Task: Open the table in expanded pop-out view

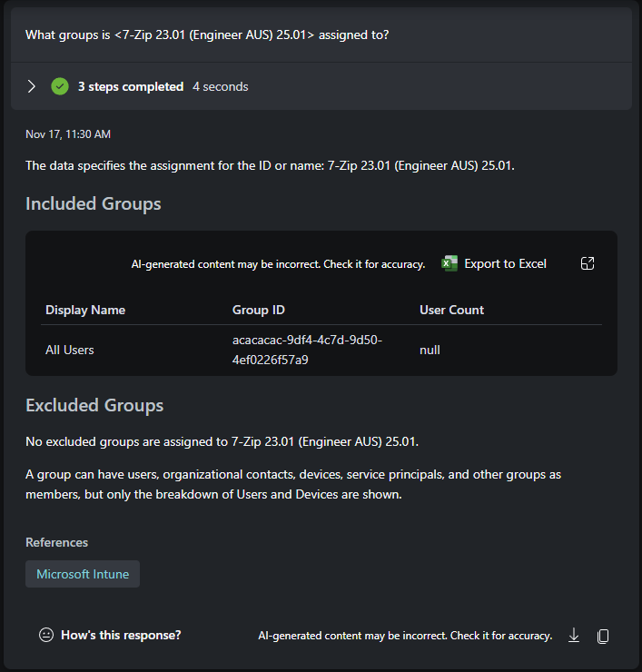Action: pyautogui.click(x=588, y=263)
